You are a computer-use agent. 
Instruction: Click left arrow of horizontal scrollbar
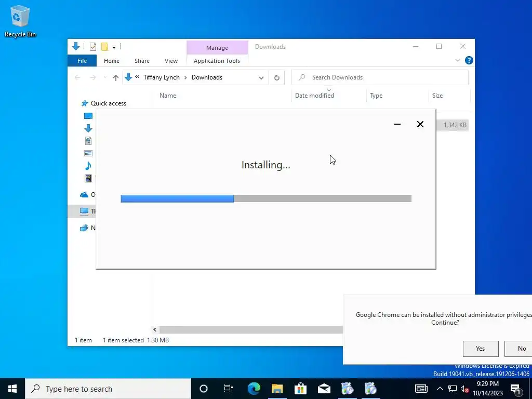tap(155, 329)
